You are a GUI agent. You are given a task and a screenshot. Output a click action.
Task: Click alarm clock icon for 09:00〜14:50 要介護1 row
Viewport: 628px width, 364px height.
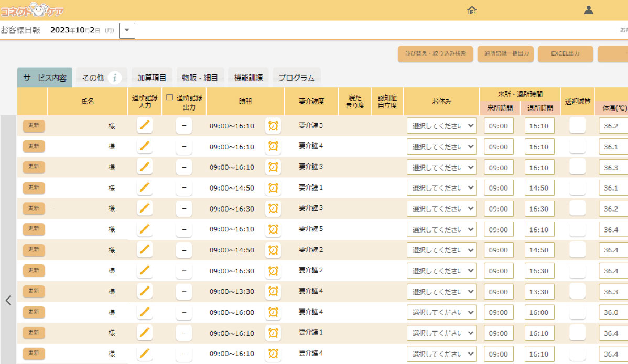coord(273,188)
